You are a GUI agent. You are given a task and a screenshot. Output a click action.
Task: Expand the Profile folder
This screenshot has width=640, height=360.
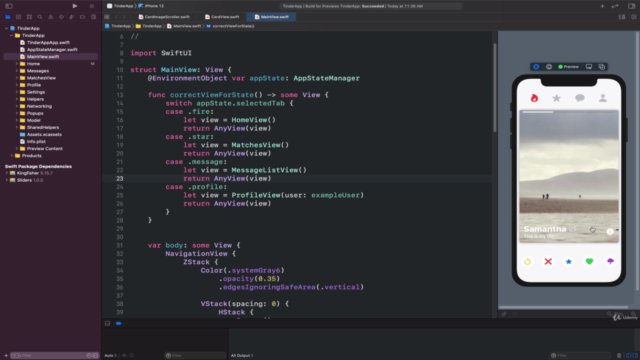[16, 85]
